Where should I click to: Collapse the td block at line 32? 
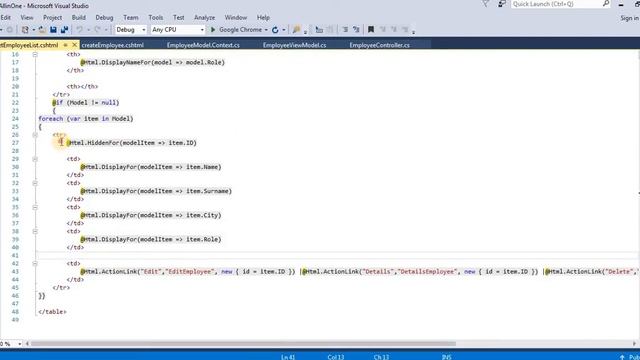pos(35,183)
